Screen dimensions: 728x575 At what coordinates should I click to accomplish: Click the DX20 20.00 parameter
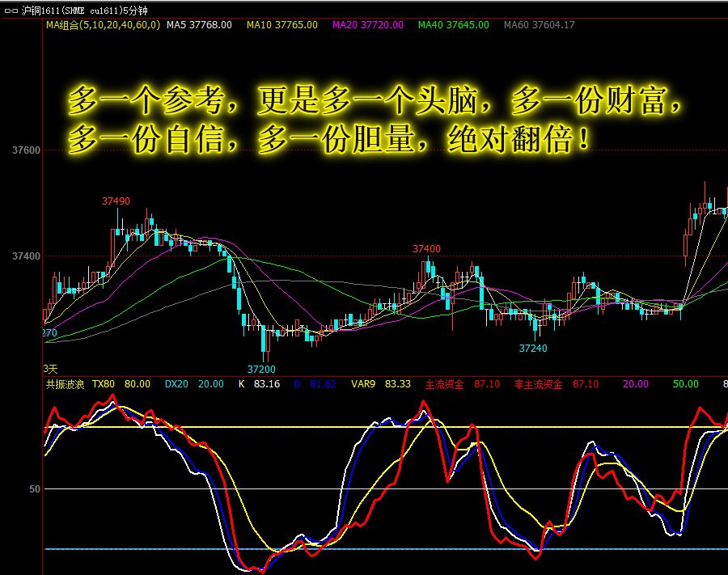click(194, 384)
